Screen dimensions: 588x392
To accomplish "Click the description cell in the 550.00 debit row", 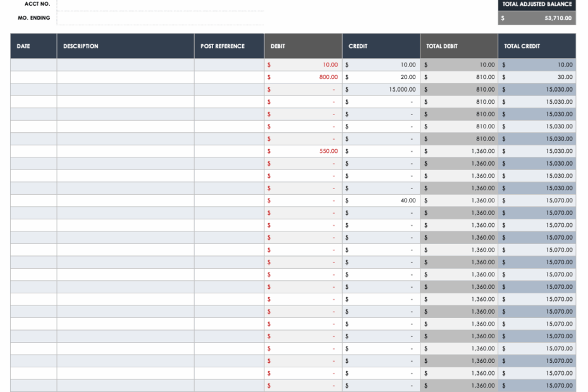I will click(125, 151).
